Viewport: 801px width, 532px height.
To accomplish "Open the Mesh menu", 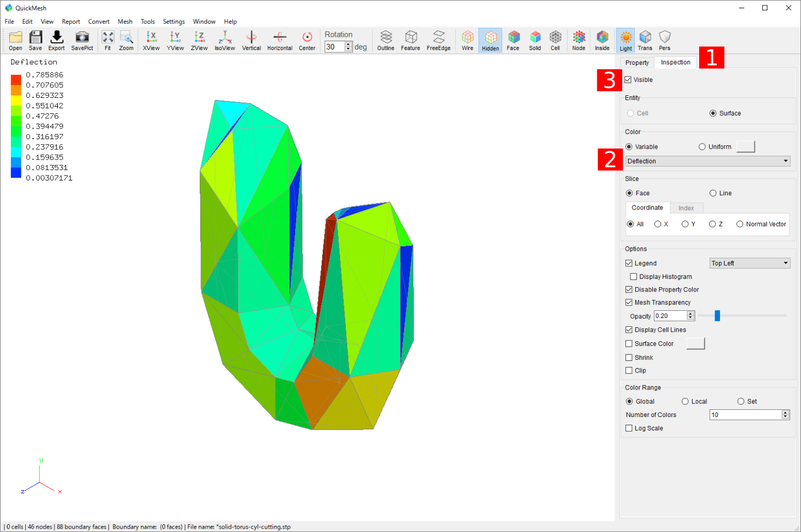I will [125, 21].
